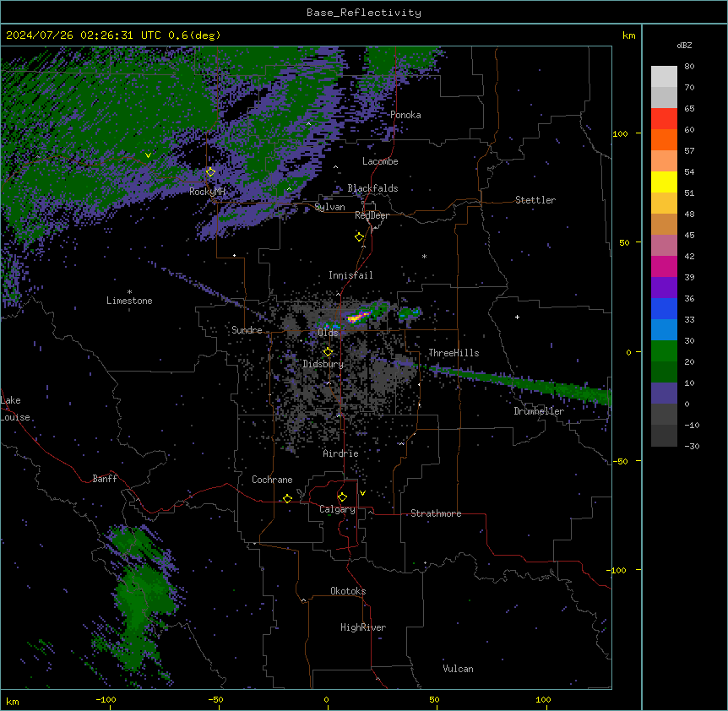Click the white plus marker north of Drumheller

tap(517, 317)
